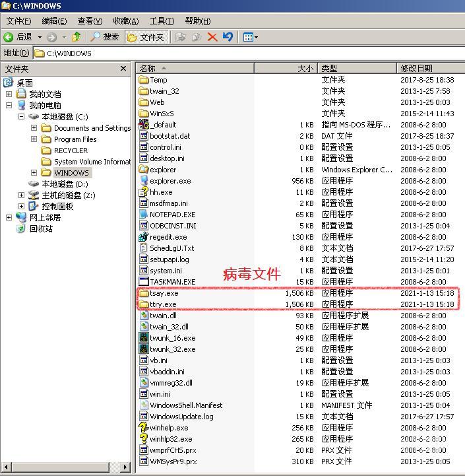Screen dimensions: 465x476
Task: Expand the WINDOWS tree node
Action: [34, 173]
